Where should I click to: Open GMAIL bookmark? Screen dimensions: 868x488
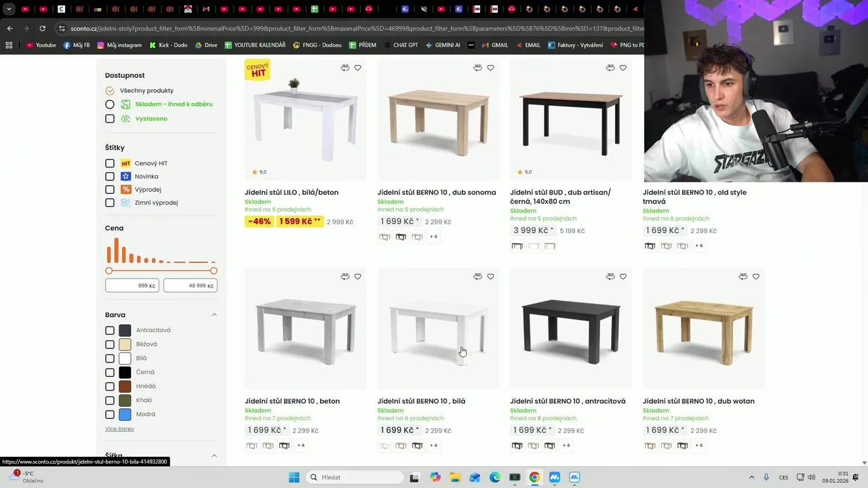point(494,45)
